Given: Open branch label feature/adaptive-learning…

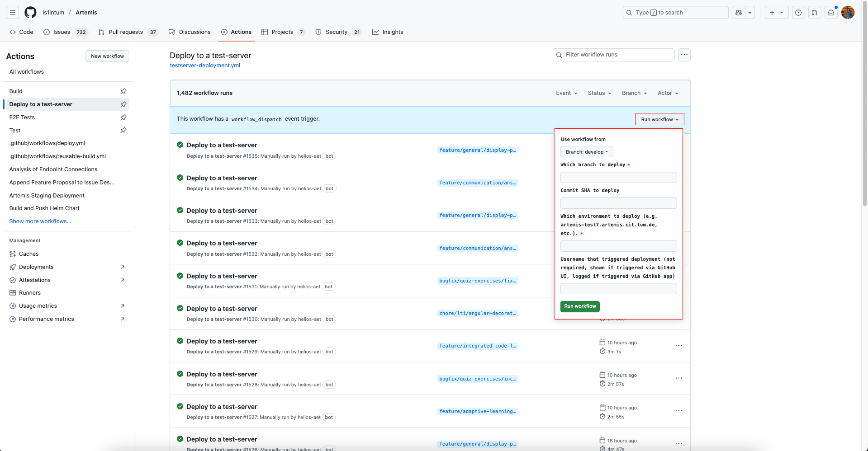Looking at the screenshot, I should [477, 411].
